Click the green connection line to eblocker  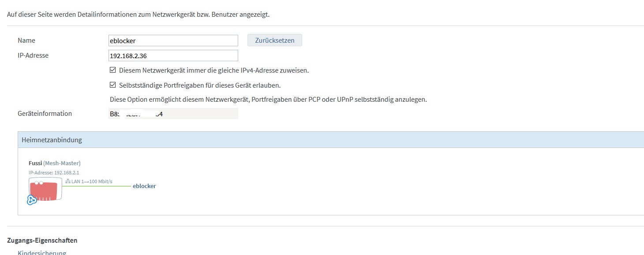click(x=97, y=186)
